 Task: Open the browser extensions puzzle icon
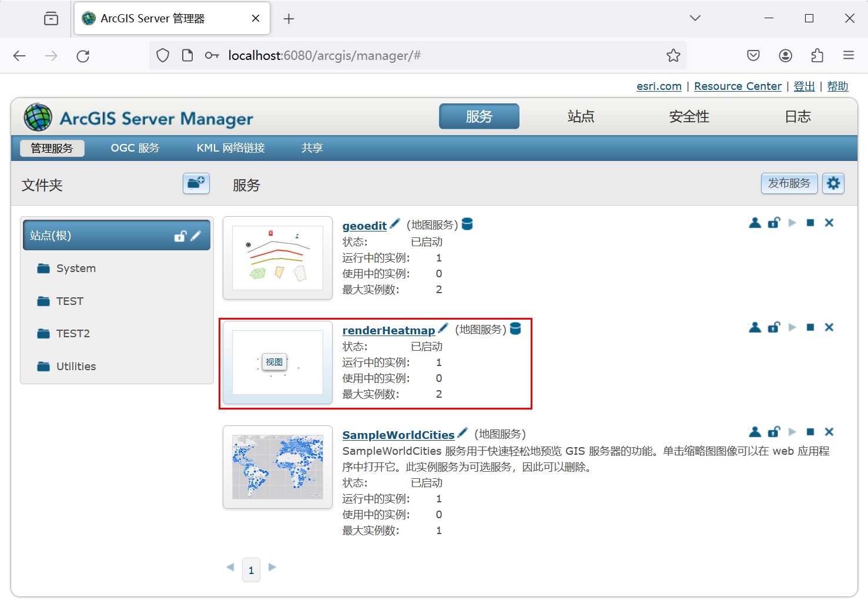pyautogui.click(x=817, y=56)
